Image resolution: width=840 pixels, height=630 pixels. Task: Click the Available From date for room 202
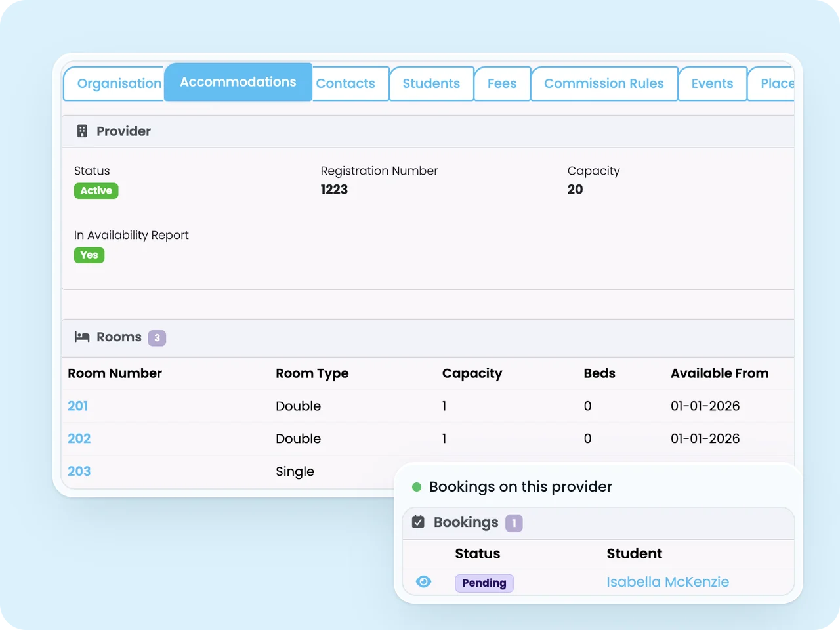point(705,439)
